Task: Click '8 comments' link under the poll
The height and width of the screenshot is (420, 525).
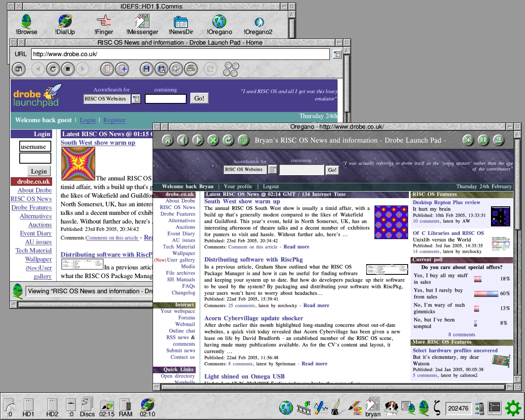Action: [x=461, y=335]
